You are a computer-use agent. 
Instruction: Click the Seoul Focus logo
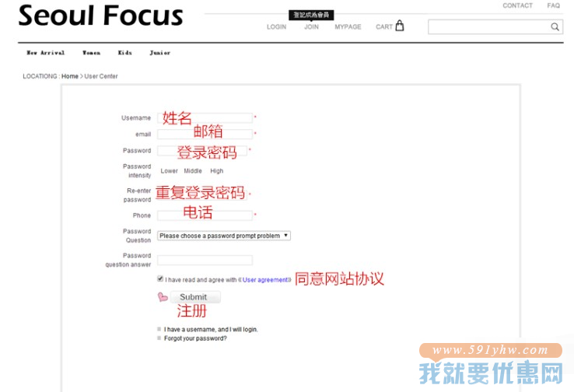pyautogui.click(x=100, y=16)
